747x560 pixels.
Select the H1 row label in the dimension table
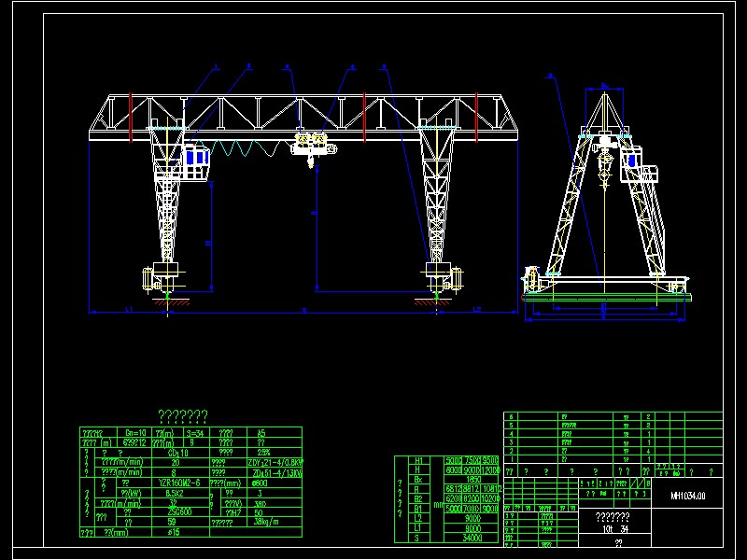pos(418,460)
